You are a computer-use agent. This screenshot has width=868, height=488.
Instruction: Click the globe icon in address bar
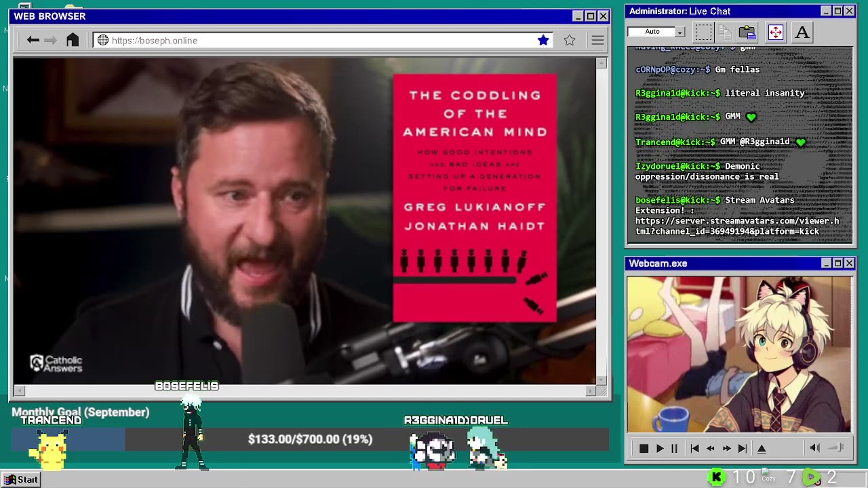click(103, 41)
